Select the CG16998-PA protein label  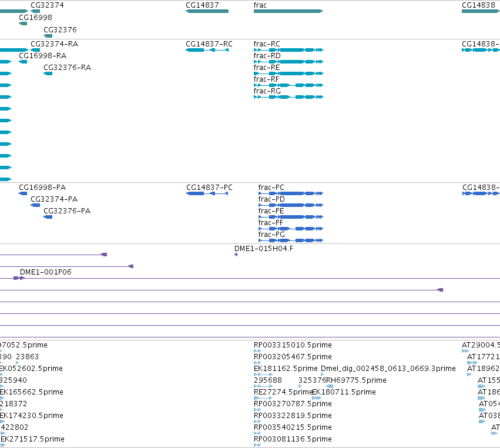point(42,188)
